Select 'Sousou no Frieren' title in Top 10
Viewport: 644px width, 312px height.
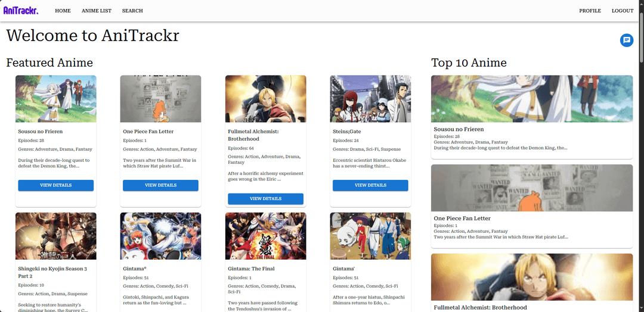459,130
